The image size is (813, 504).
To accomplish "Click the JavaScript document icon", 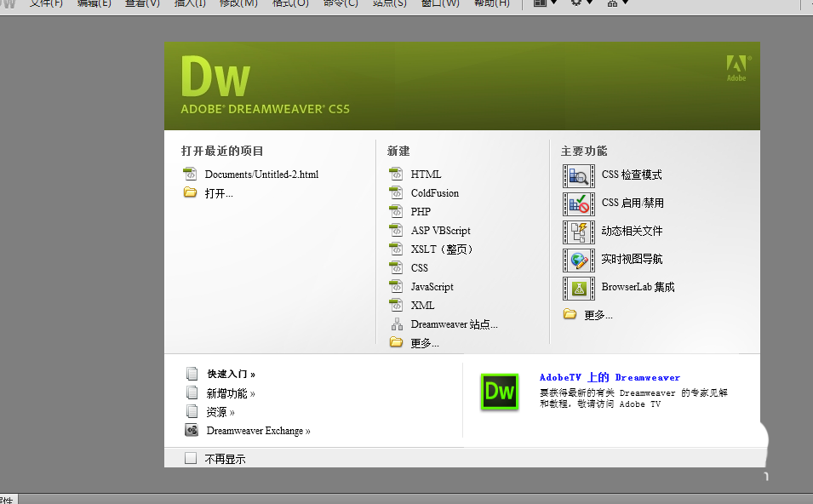I will pos(396,285).
